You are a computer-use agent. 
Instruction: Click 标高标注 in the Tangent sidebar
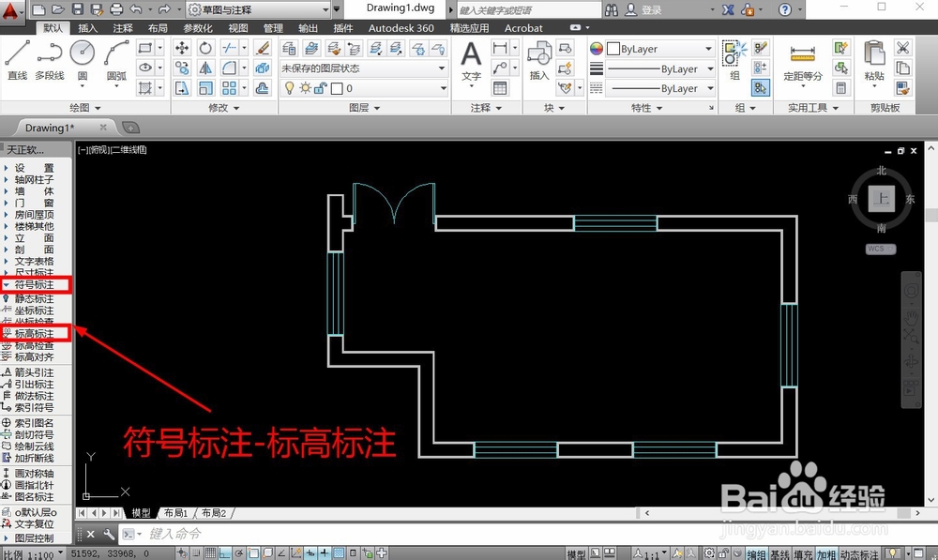[34, 333]
